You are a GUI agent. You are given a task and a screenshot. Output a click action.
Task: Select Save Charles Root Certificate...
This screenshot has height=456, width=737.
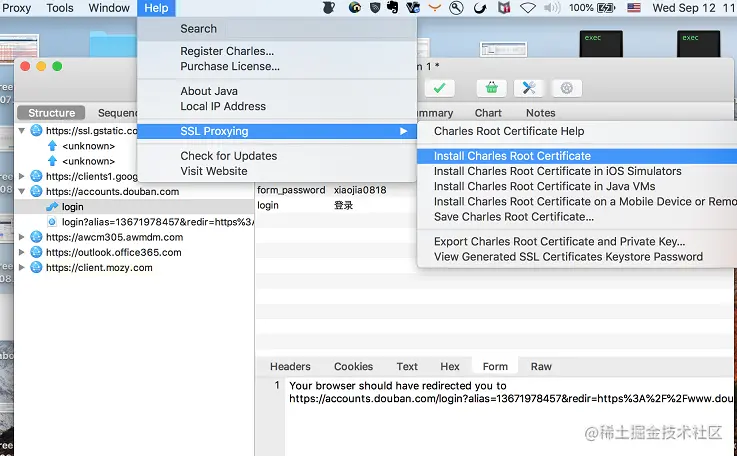click(x=577, y=216)
